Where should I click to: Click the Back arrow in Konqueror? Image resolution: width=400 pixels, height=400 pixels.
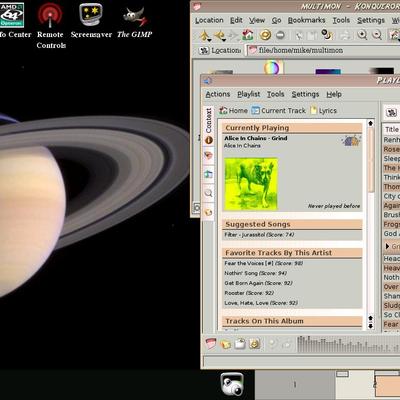coord(219,35)
